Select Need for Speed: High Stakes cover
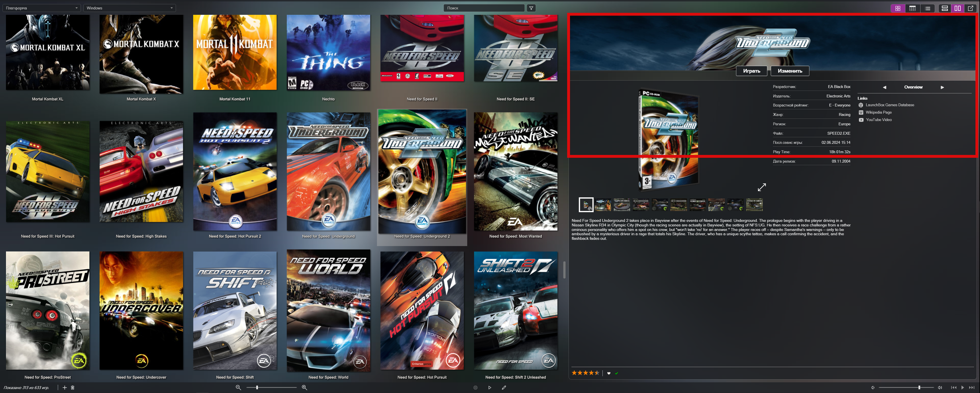This screenshot has width=980, height=393. click(141, 171)
